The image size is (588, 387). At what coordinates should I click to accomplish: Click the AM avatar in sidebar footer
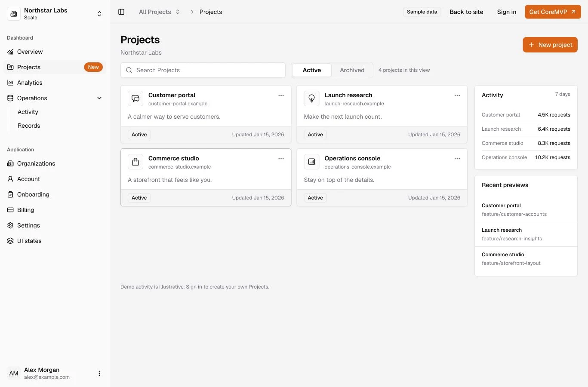pyautogui.click(x=14, y=373)
